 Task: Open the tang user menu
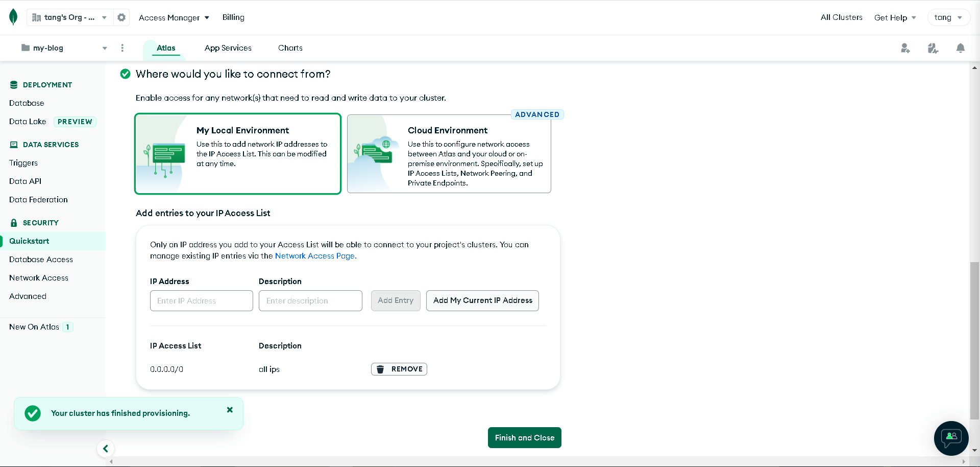948,17
